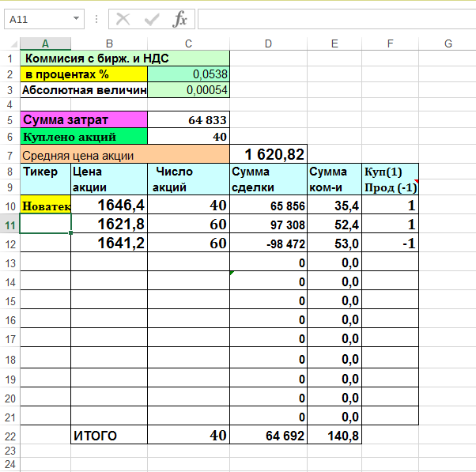Image resolution: width=476 pixels, height=472 pixels.
Task: Expand the Name Box dropdown arrow
Action: point(76,19)
